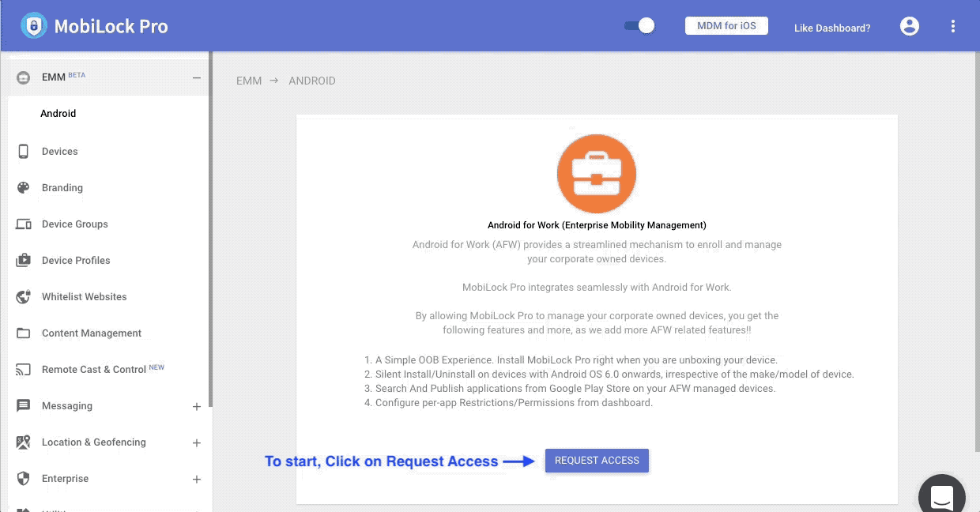The height and width of the screenshot is (512, 980).
Task: Open Whitelist Websites
Action: (85, 297)
